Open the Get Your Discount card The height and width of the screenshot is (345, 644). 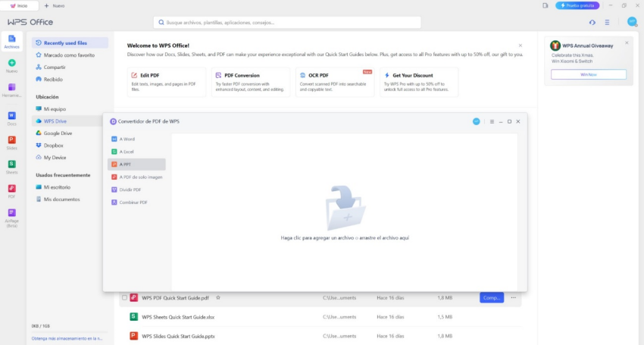419,82
